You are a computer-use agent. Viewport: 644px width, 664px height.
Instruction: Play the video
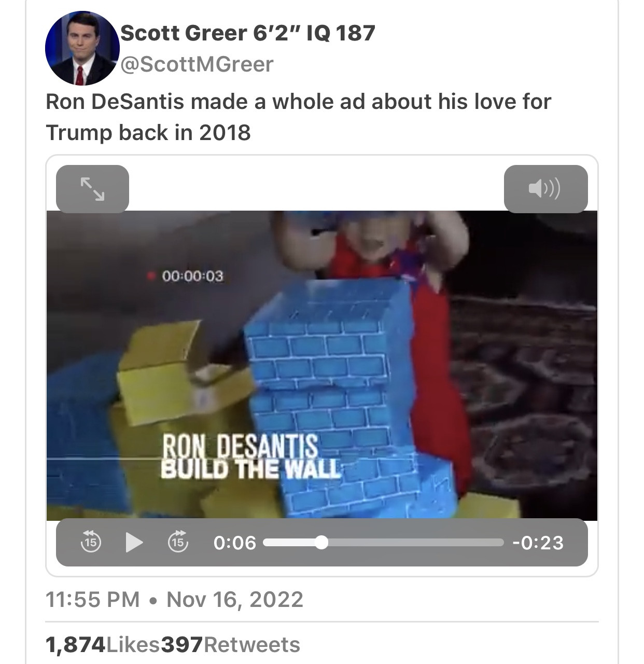[134, 543]
